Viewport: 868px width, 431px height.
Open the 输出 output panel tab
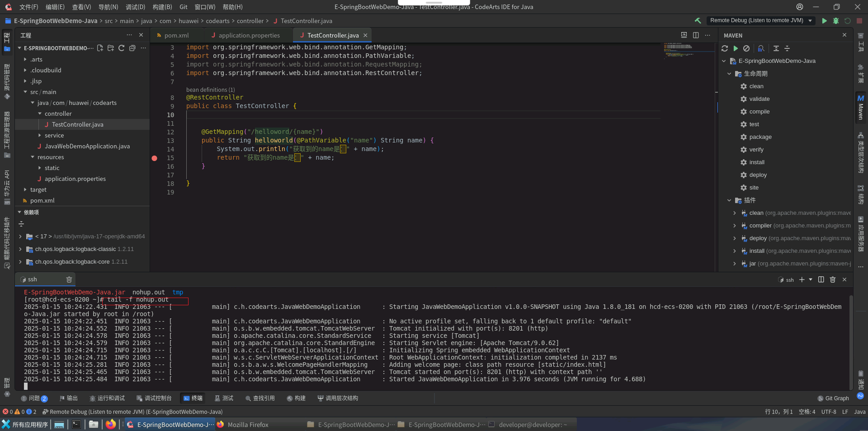(69, 398)
